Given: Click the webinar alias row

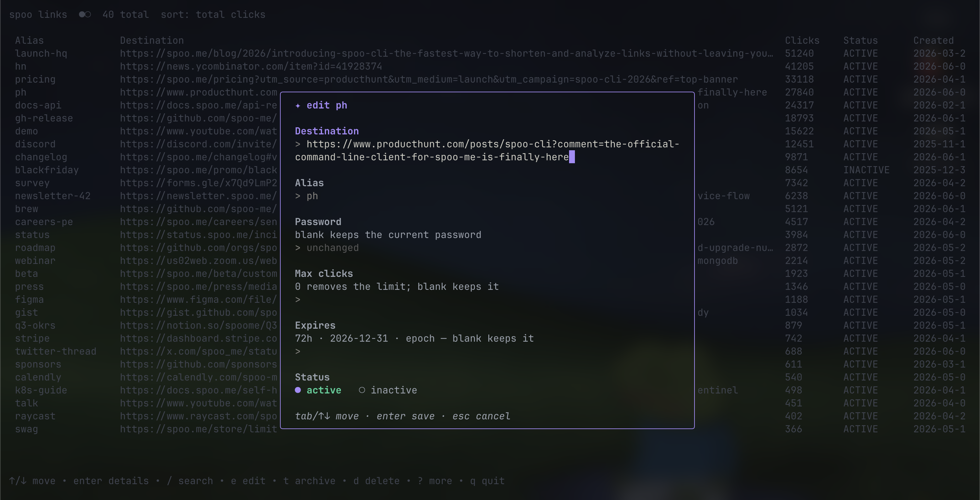Looking at the screenshot, I should click(x=35, y=260).
